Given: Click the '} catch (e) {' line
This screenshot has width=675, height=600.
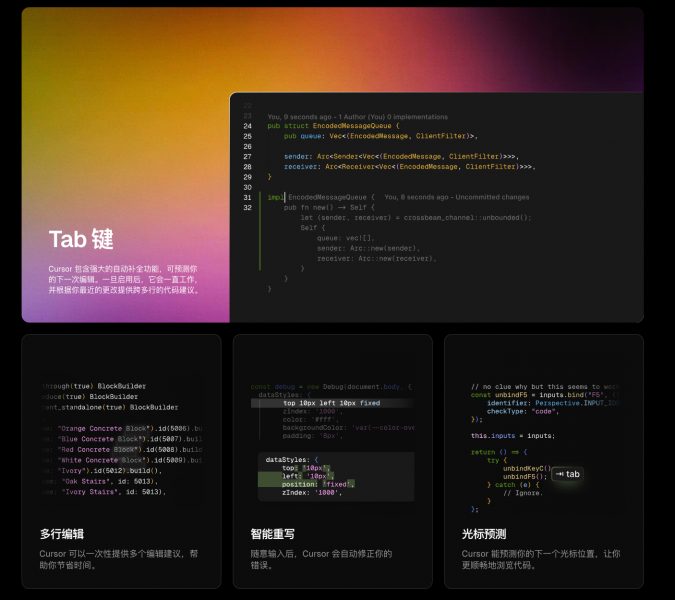Looking at the screenshot, I should coord(512,485).
